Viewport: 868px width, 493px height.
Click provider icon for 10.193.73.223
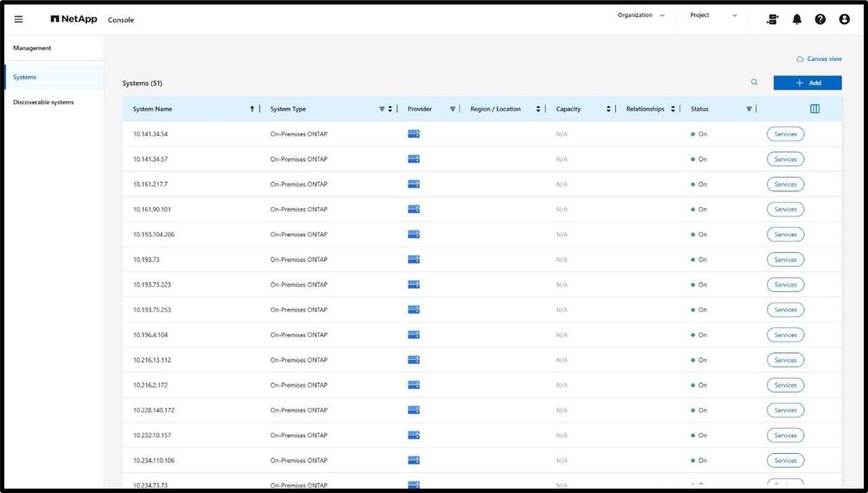click(414, 284)
